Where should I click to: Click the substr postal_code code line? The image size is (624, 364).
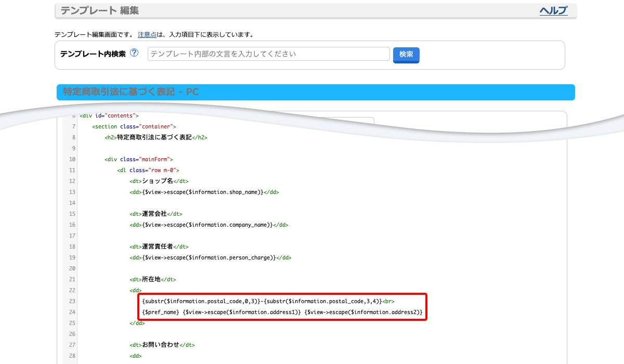[268, 301]
